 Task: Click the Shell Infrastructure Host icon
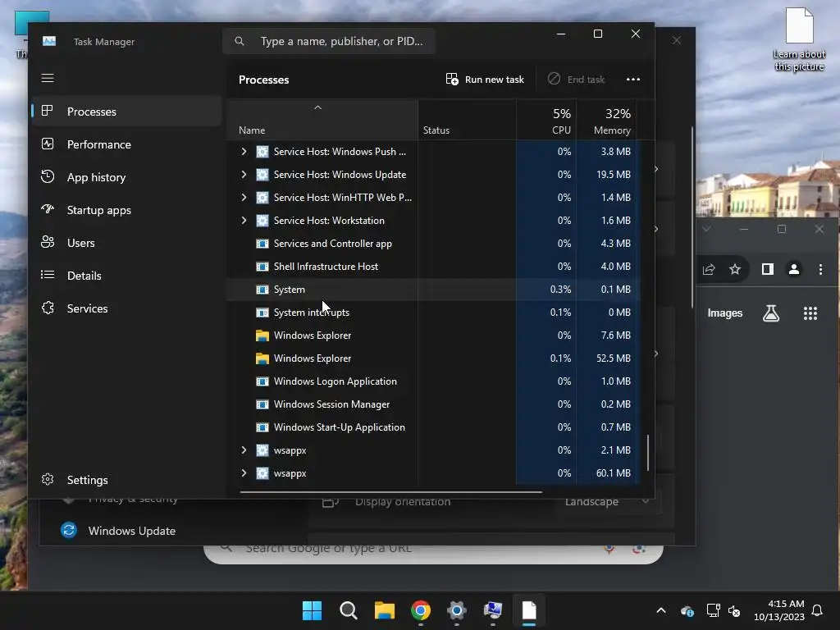[x=262, y=267]
